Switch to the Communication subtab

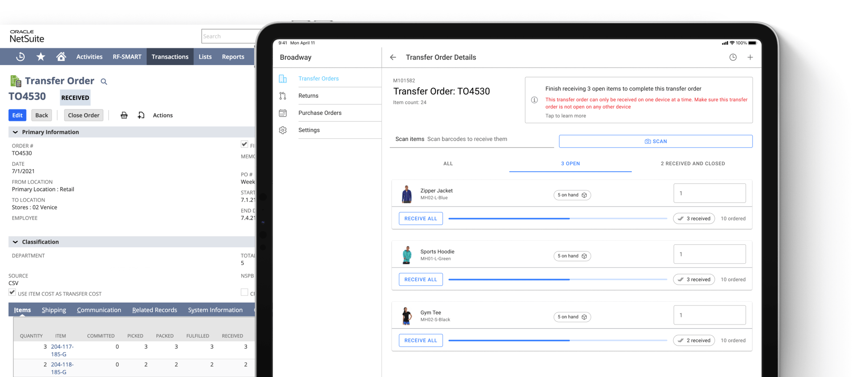point(99,310)
